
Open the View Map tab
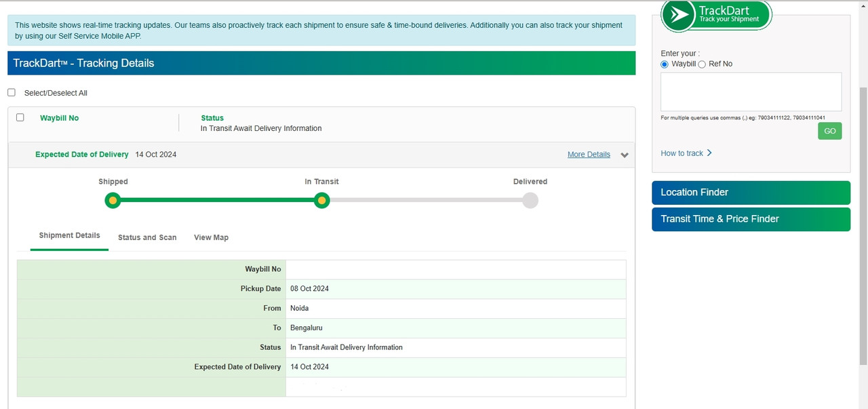point(211,237)
